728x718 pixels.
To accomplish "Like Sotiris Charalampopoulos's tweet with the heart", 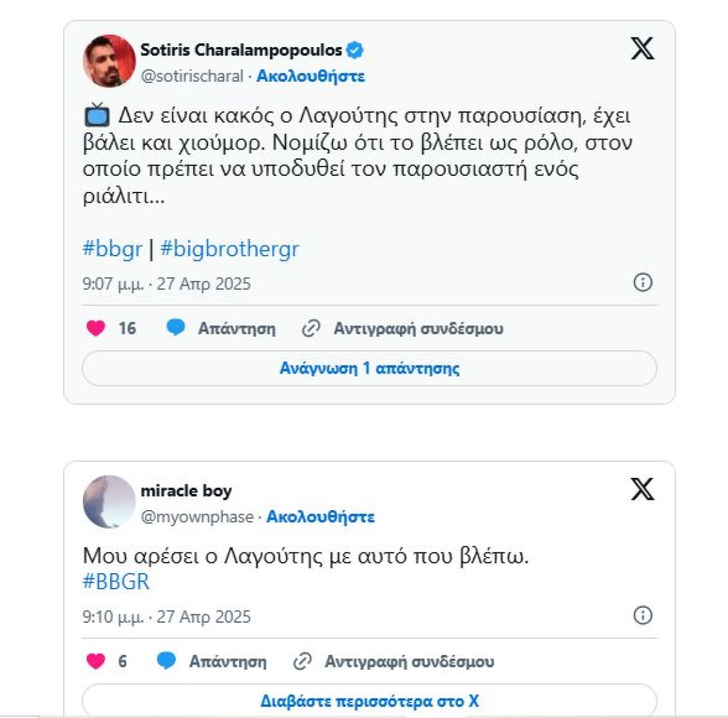I will 96,328.
